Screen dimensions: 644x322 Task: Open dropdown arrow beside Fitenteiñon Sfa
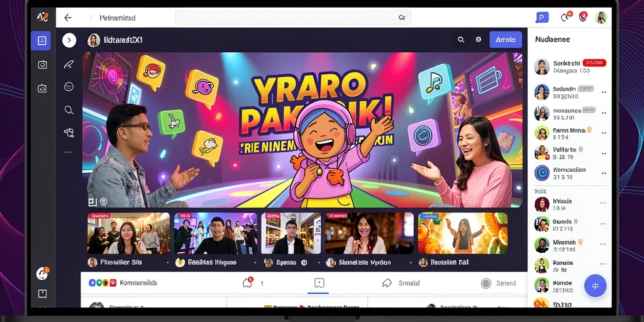click(167, 262)
